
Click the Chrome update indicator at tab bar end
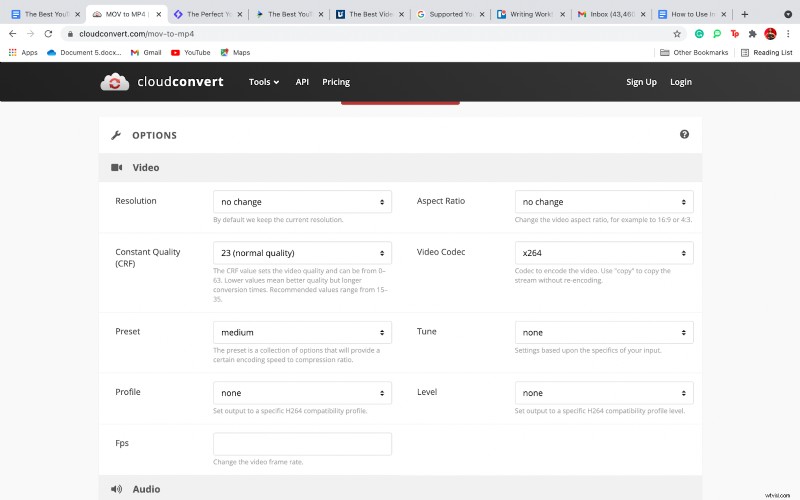pos(788,14)
